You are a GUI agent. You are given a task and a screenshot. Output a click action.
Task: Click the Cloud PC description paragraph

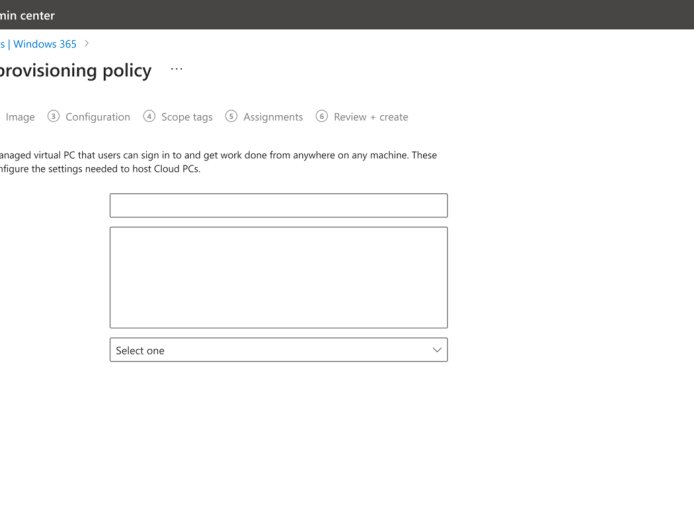pos(218,162)
